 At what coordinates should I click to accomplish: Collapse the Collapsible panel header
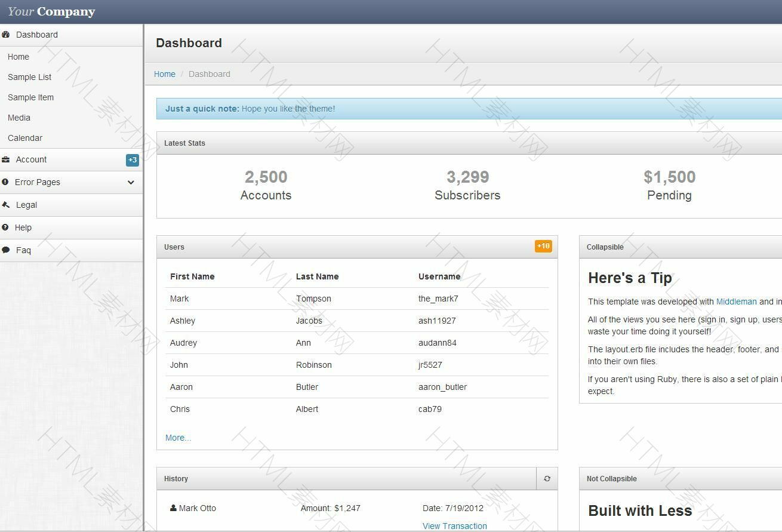click(605, 247)
